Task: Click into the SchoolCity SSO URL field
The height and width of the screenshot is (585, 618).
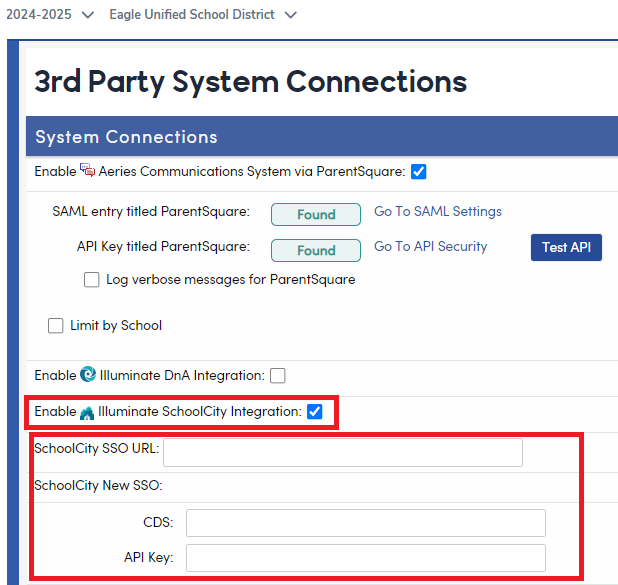Action: pyautogui.click(x=343, y=453)
